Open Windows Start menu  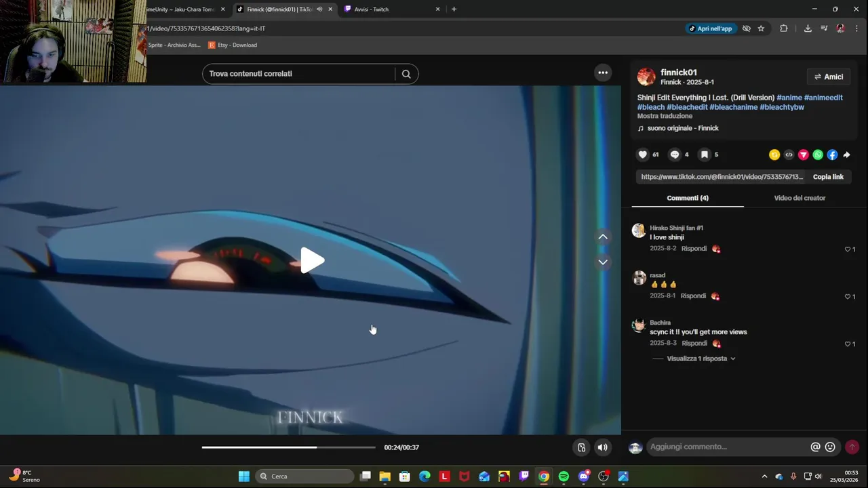click(244, 476)
